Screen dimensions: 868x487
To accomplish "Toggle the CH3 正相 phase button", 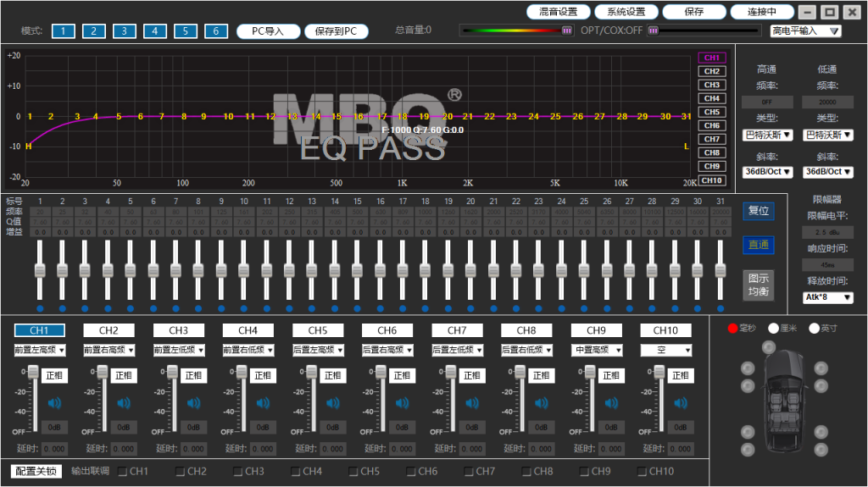I will (193, 376).
